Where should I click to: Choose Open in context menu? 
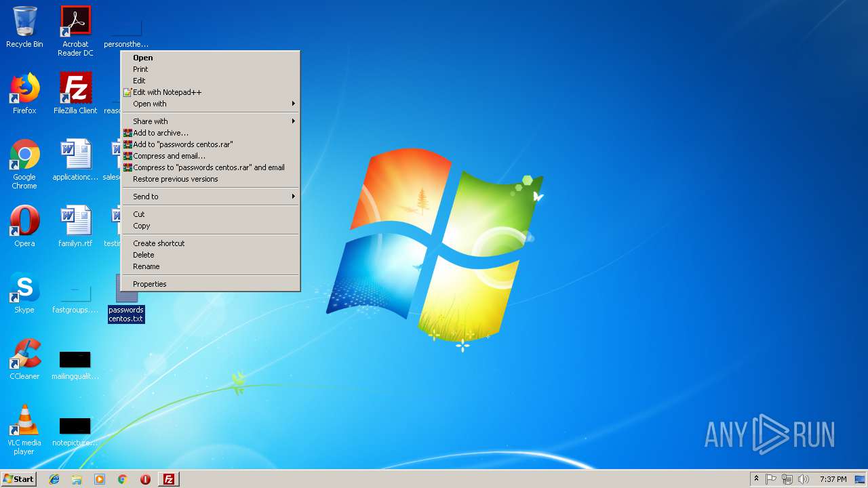(x=210, y=58)
